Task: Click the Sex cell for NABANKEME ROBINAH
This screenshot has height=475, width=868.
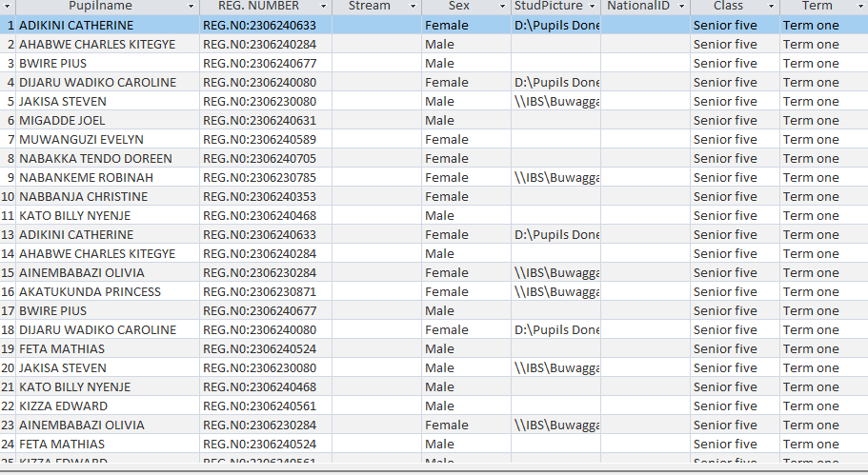Action: pos(465,178)
